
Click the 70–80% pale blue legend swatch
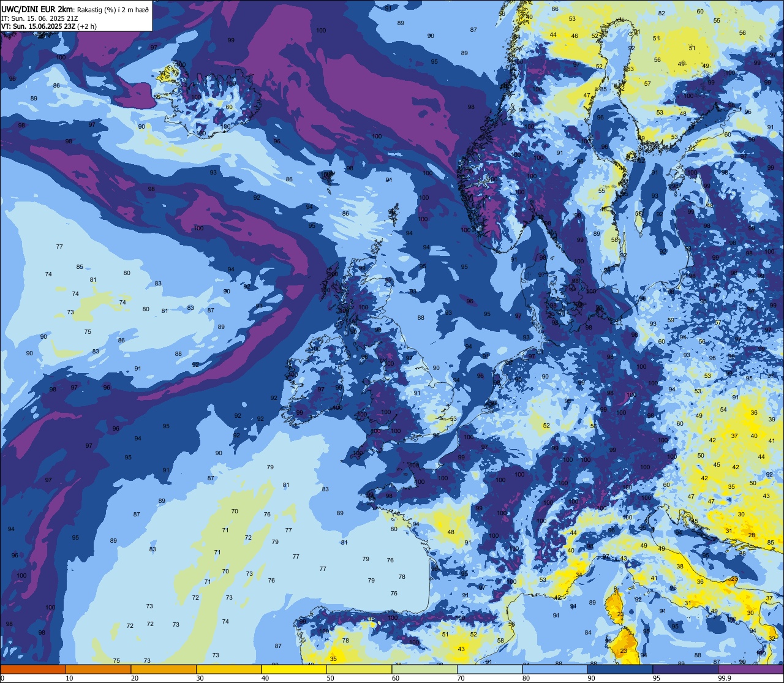tap(490, 669)
